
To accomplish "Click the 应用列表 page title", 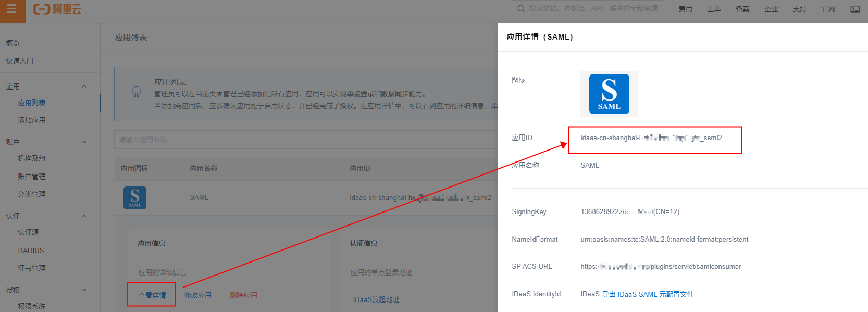I will pos(131,38).
